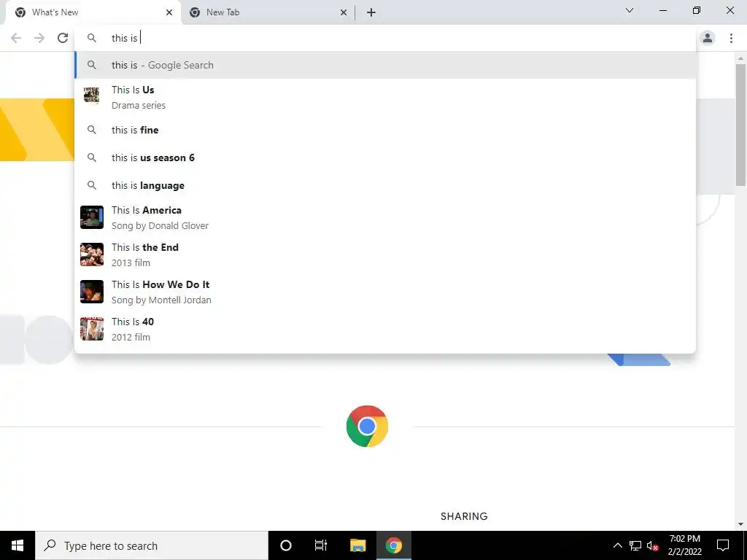The image size is (747, 560).
Task: Click the Chrome icon in the taskbar
Action: [x=394, y=545]
